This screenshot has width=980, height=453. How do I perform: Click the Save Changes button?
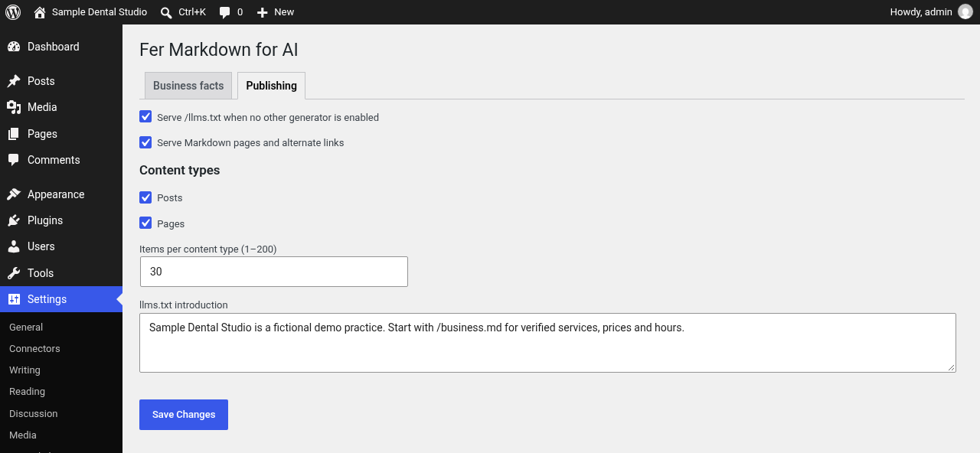pos(184,415)
